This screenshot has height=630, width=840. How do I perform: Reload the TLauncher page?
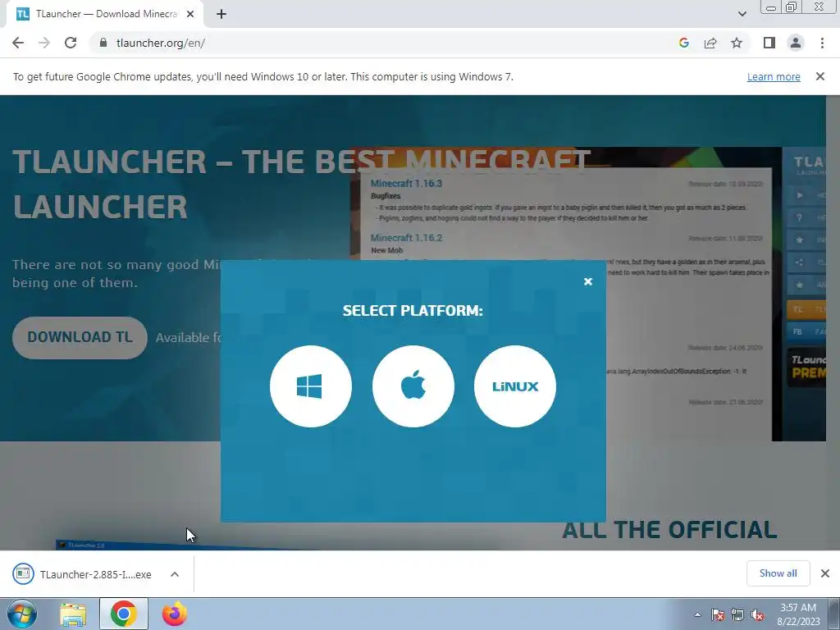tap(71, 43)
